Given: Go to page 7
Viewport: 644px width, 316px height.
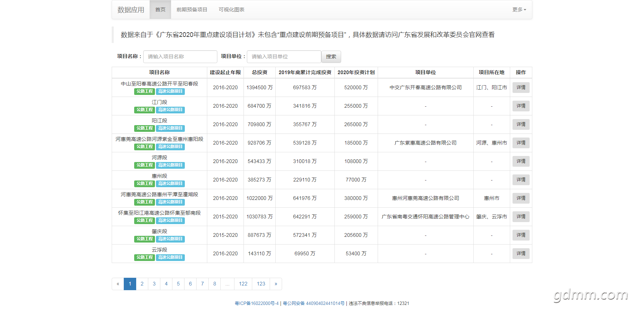Looking at the screenshot, I should coord(202,284).
